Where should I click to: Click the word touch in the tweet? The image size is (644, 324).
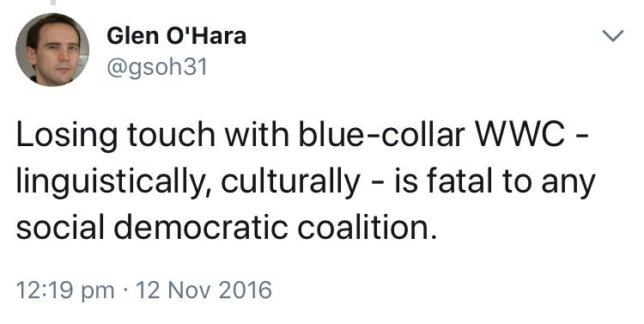pyautogui.click(x=171, y=135)
